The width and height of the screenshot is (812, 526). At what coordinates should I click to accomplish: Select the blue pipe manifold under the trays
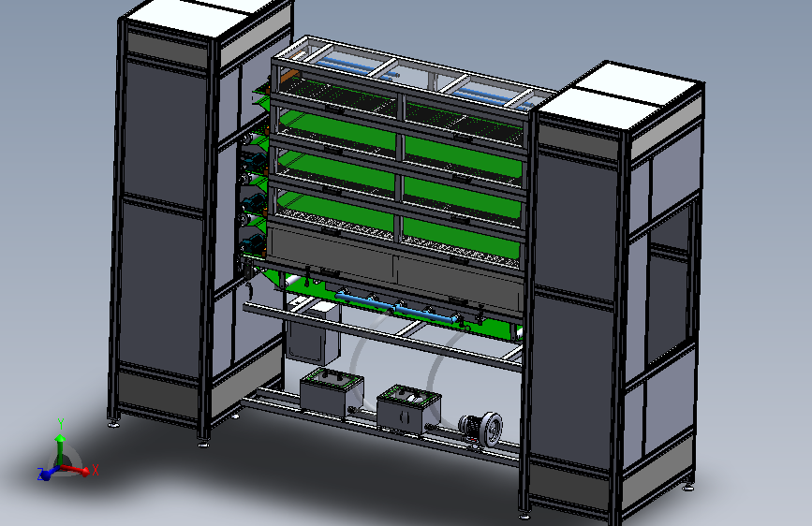click(398, 308)
